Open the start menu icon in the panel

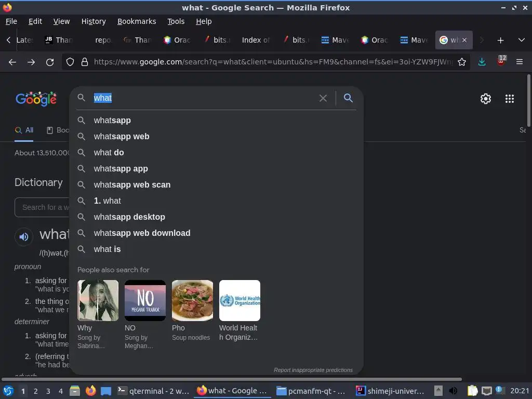[x=8, y=391]
